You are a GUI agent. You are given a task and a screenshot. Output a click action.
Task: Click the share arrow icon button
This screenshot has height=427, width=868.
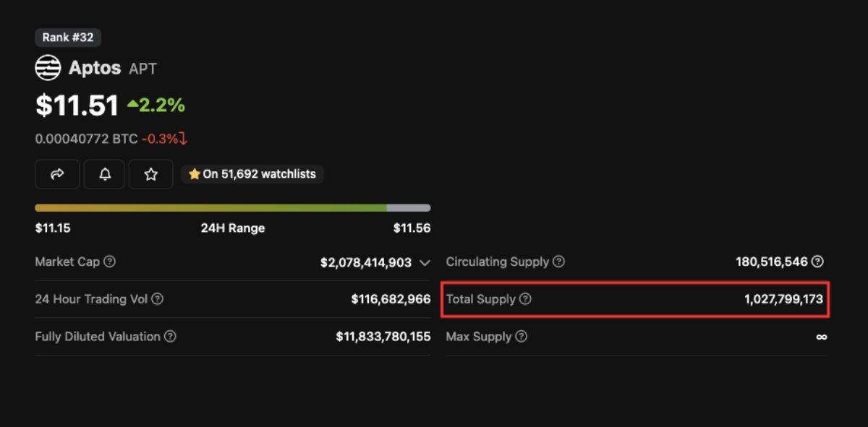click(x=57, y=174)
